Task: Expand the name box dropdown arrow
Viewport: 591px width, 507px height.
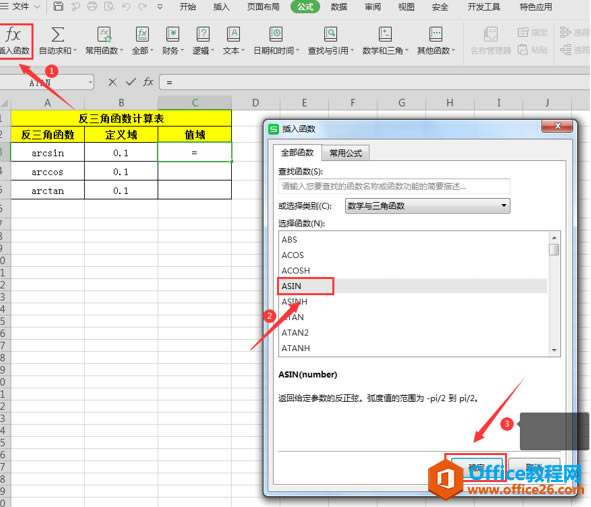Action: click(90, 82)
